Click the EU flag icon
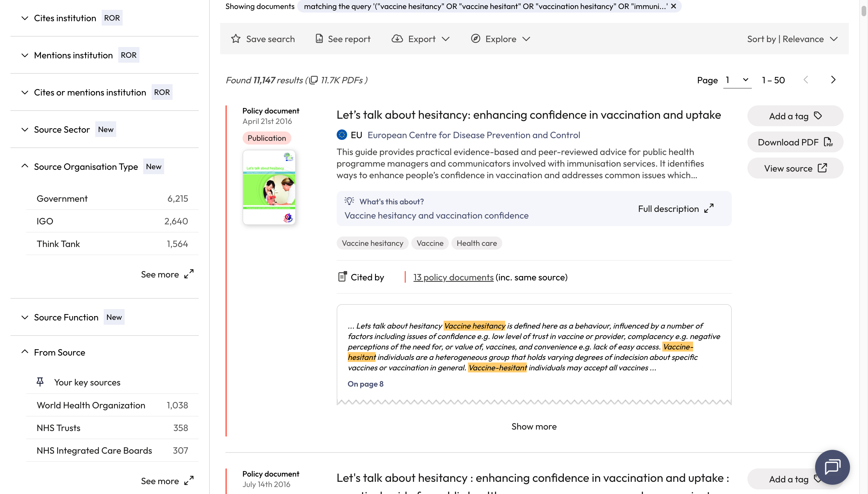This screenshot has width=868, height=494. coord(342,135)
